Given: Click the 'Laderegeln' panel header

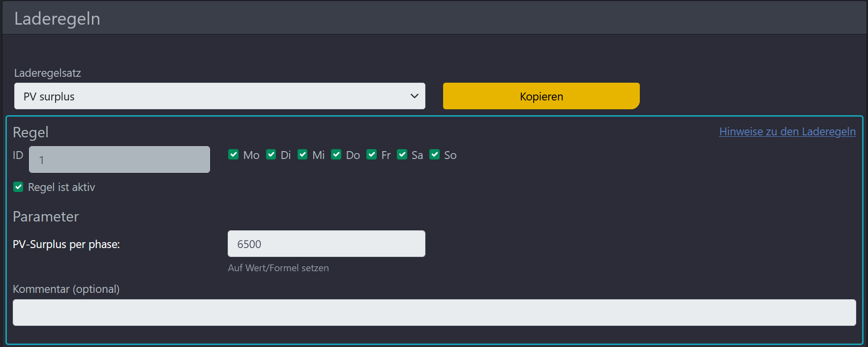Looking at the screenshot, I should point(58,19).
